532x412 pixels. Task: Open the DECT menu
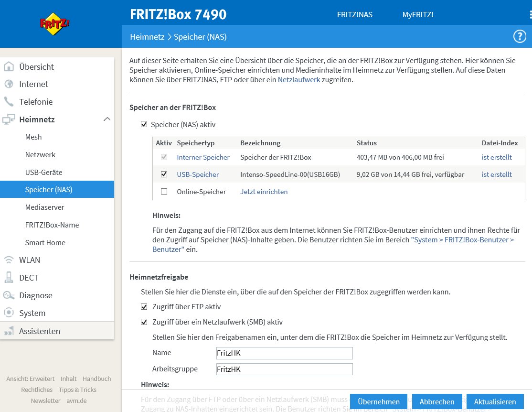pyautogui.click(x=29, y=278)
